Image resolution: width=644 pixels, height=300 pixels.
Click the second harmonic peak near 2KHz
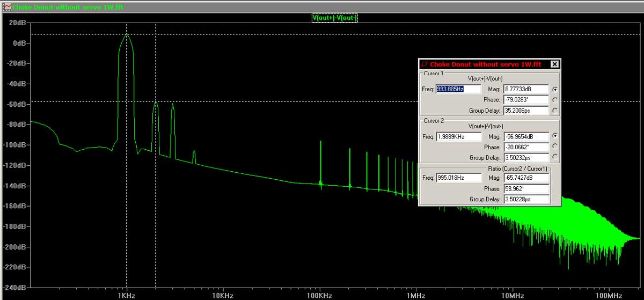pyautogui.click(x=156, y=102)
